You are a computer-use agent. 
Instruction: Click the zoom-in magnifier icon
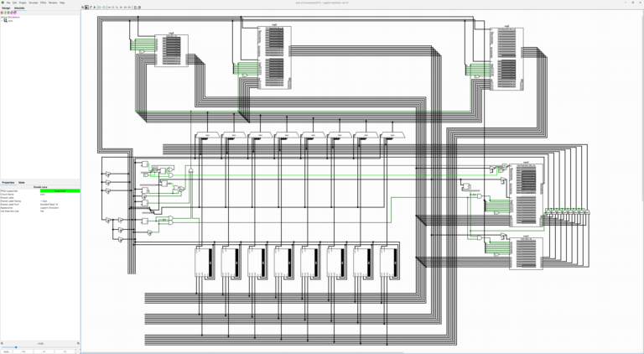[78, 343]
